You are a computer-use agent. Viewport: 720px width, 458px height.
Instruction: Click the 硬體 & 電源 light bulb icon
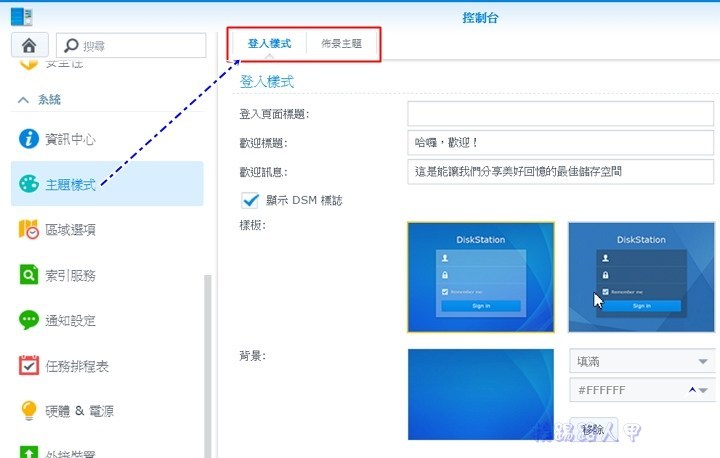(28, 410)
